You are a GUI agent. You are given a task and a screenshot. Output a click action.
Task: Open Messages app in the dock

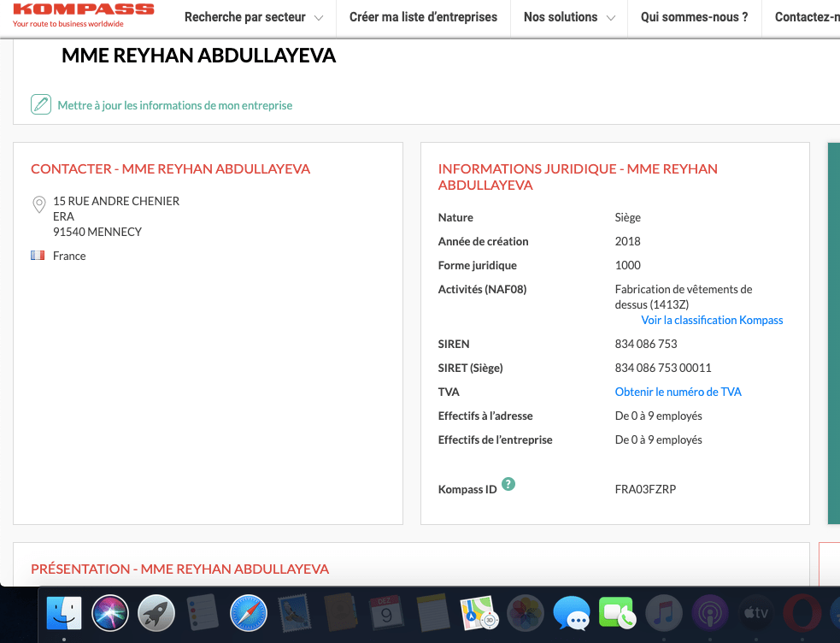[571, 612]
